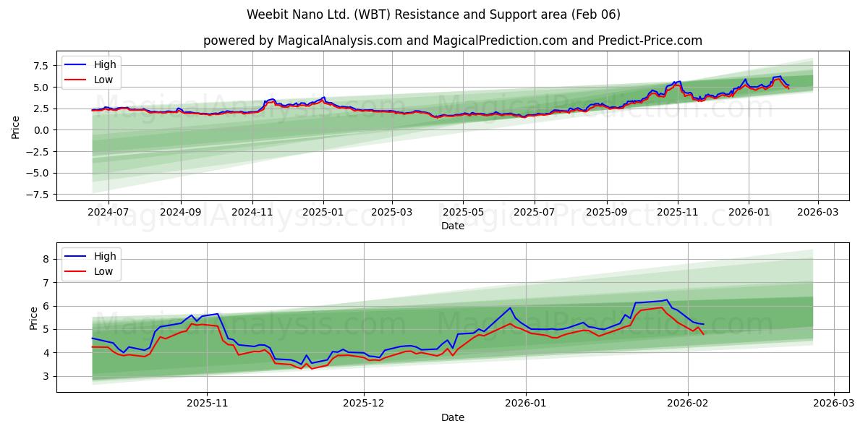
Task: Click the '2025-12' x-axis label in bottom chart
Action: pos(364,404)
